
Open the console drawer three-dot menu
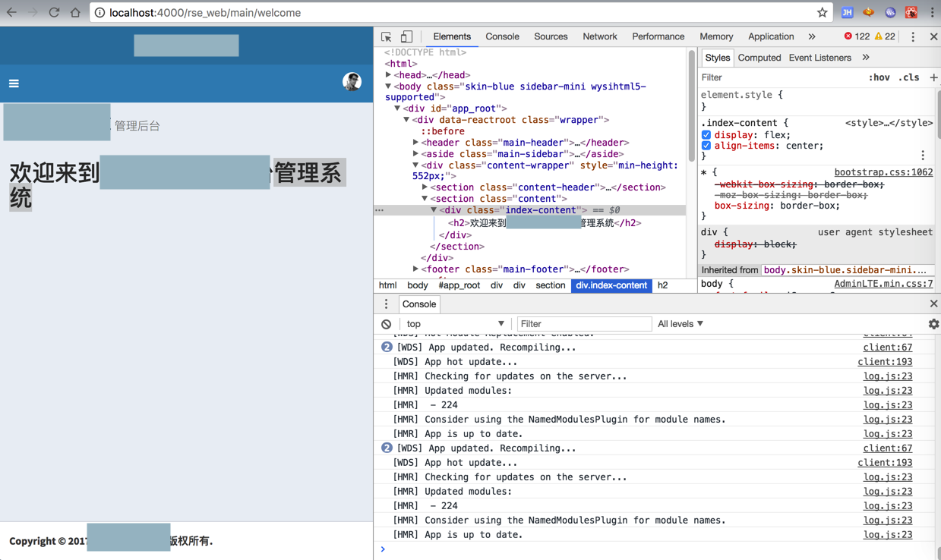point(386,304)
